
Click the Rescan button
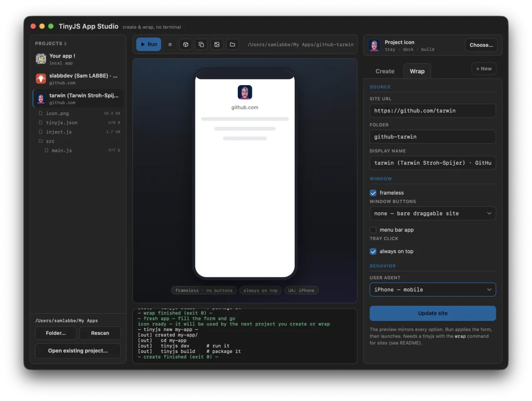point(100,333)
